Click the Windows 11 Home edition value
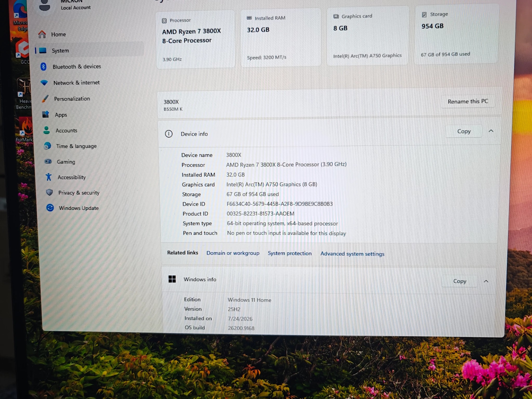The image size is (532, 399). 249,300
